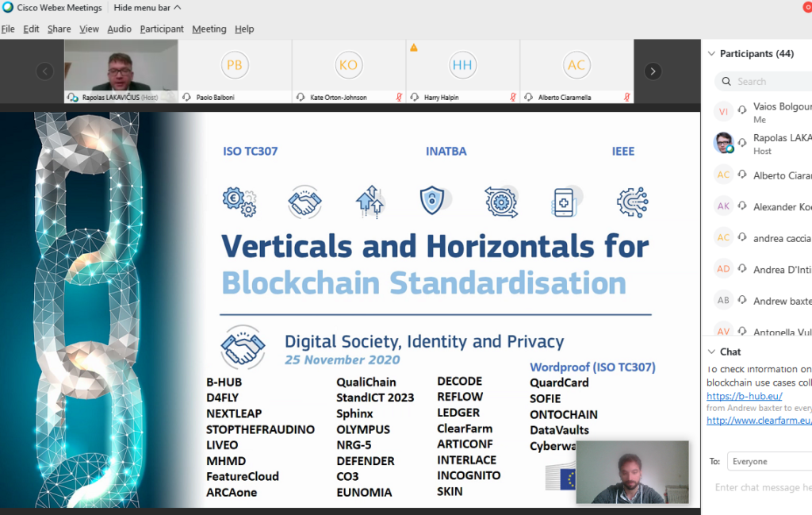Collapse the Participants (44) panel
Viewport: 812px width, 515px height.
711,53
